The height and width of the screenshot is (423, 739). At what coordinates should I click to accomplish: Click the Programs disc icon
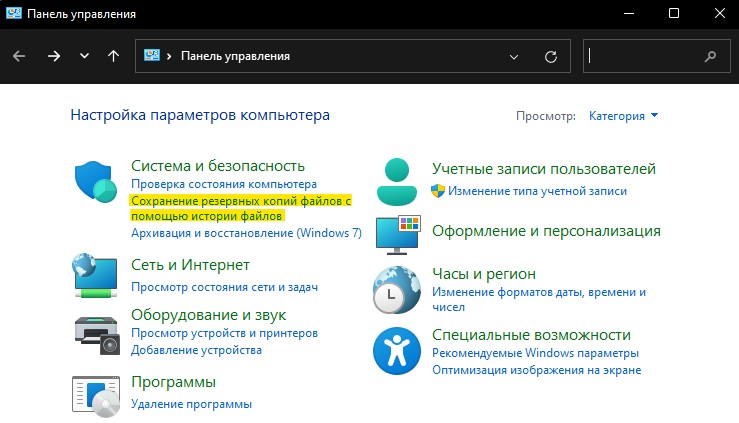point(96,396)
